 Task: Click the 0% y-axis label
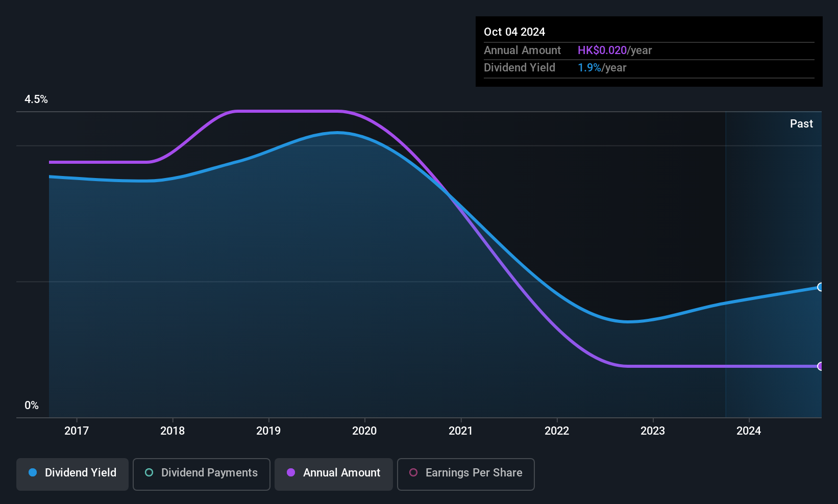(32, 406)
